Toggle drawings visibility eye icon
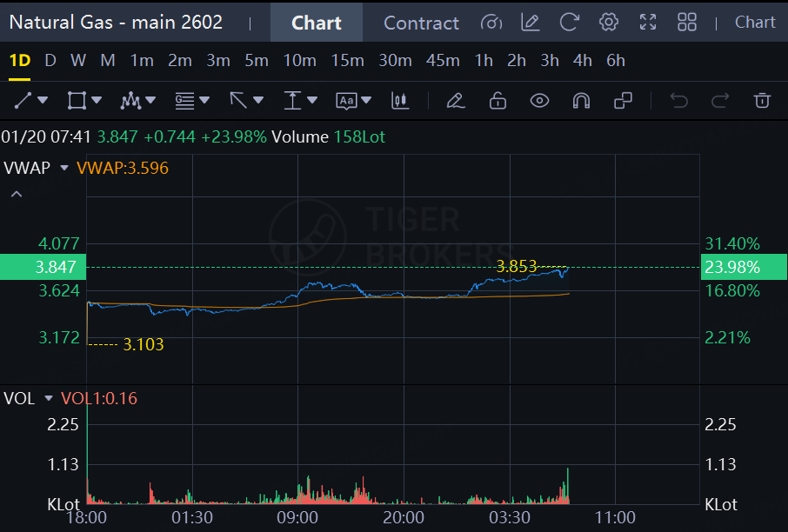Screen dimensions: 788x532 (540, 101)
